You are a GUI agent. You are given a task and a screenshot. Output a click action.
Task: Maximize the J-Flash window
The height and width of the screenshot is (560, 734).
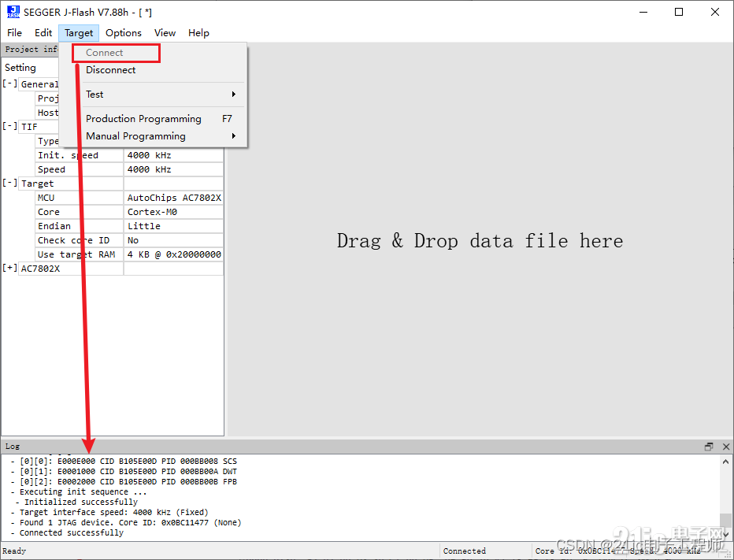(679, 12)
